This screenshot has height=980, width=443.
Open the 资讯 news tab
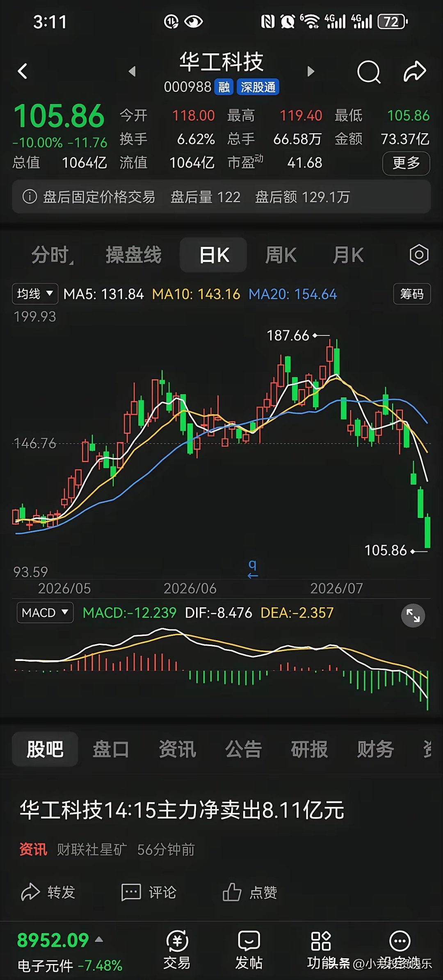[x=177, y=749]
